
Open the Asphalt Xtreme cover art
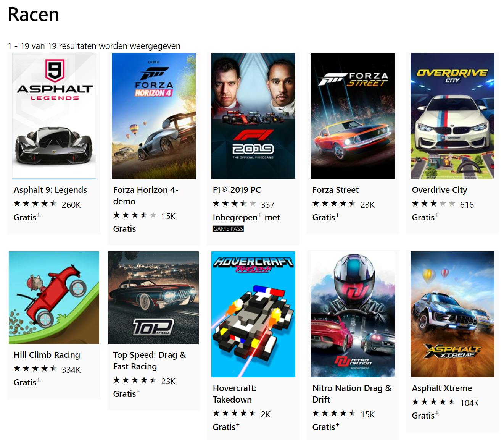(452, 314)
